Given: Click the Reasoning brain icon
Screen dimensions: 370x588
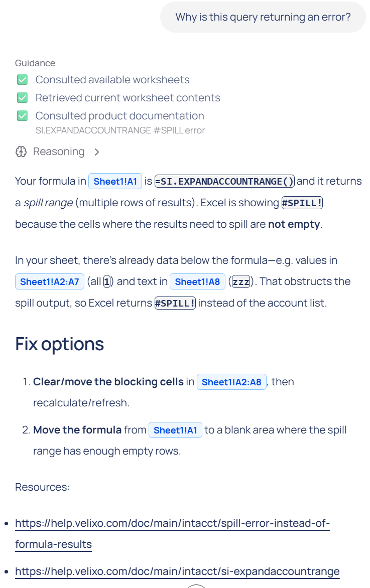Looking at the screenshot, I should point(21,152).
